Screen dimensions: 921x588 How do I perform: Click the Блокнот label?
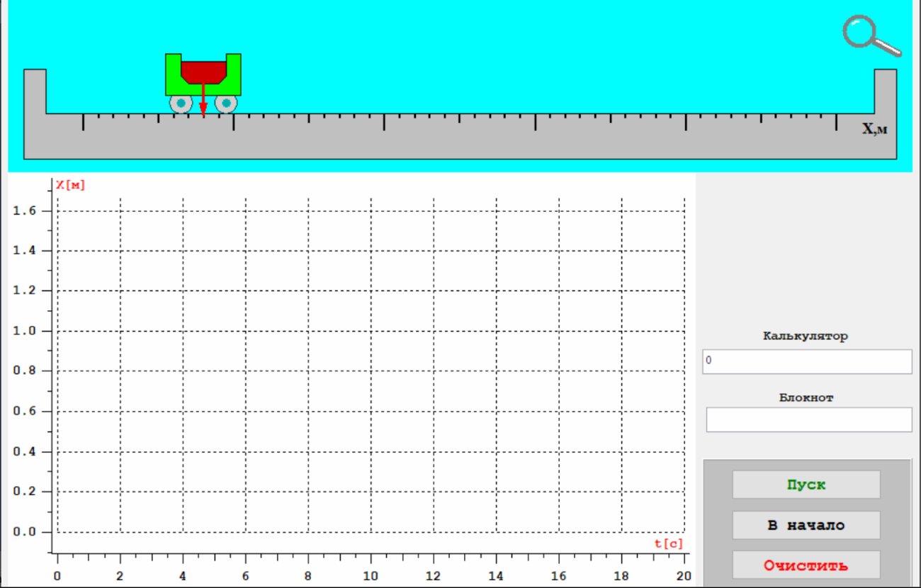(806, 397)
